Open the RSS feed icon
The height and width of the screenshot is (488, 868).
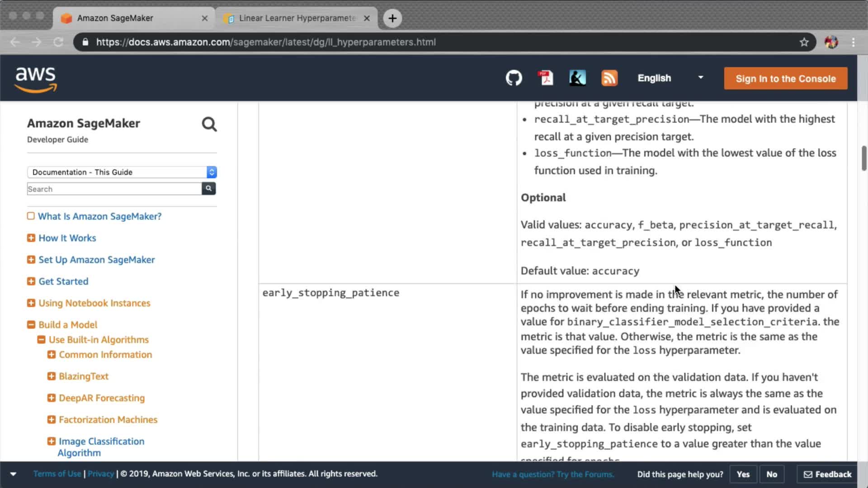(609, 78)
